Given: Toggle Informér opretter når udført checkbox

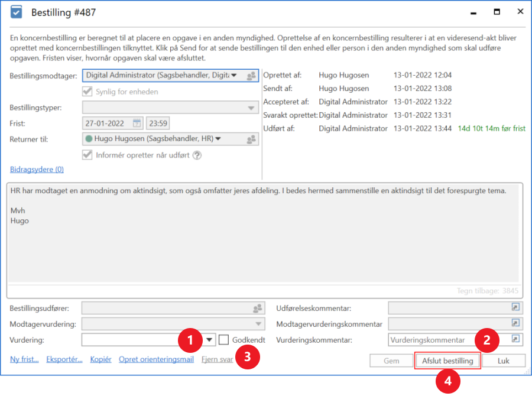Looking at the screenshot, I should click(x=87, y=155).
